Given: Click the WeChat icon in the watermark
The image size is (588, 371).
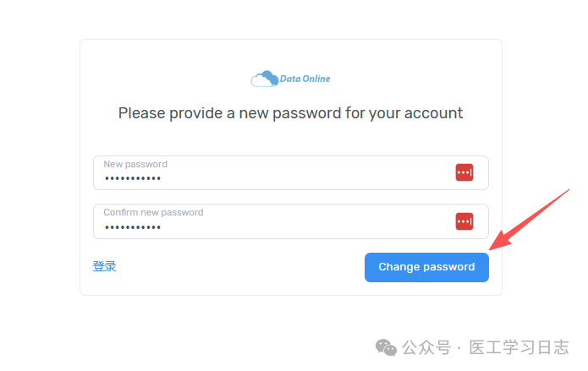Looking at the screenshot, I should point(386,347).
